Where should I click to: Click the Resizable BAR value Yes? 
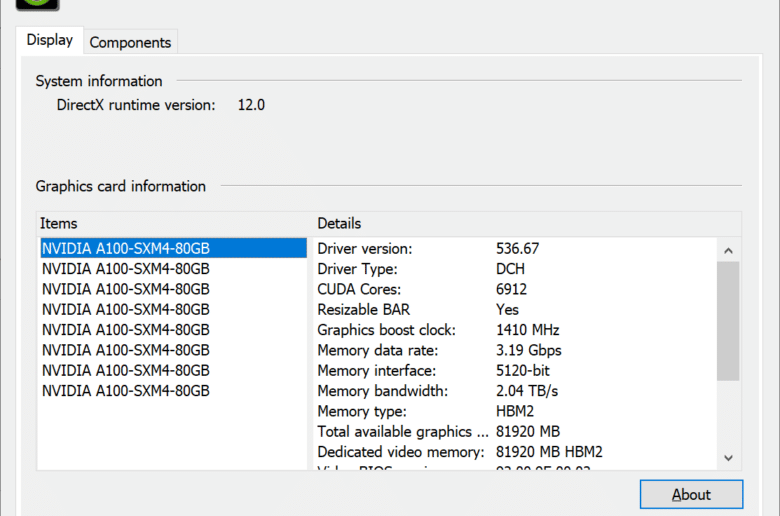coord(507,310)
